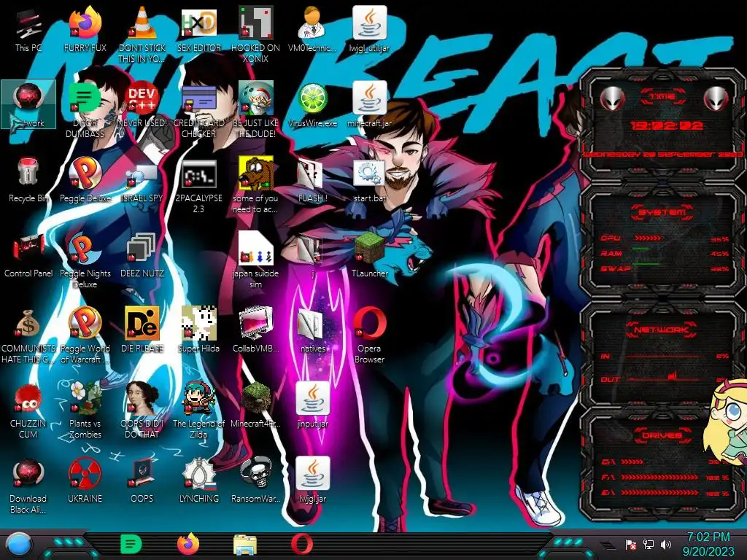Launch the Firefox shortcut on the desktop

point(85,29)
